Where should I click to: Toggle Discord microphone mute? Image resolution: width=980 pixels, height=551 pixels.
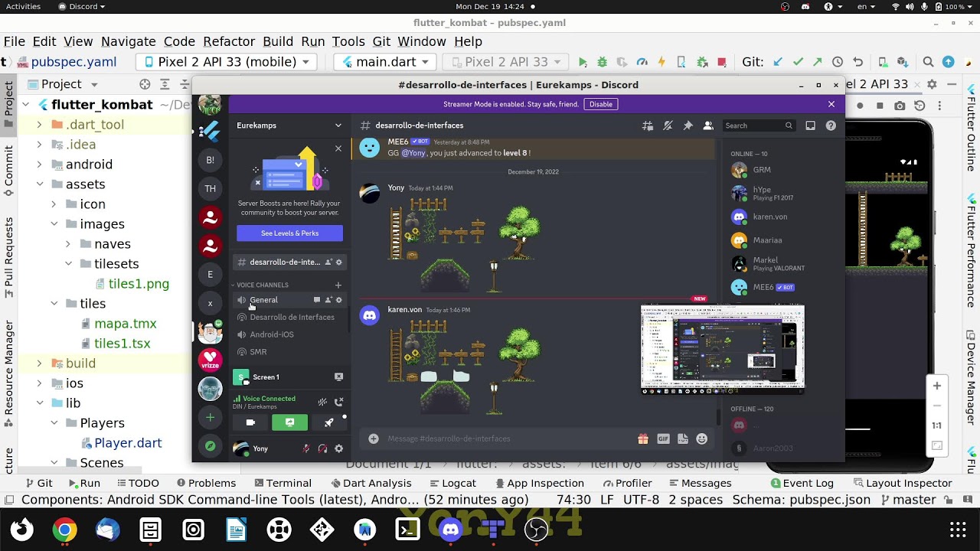click(306, 448)
